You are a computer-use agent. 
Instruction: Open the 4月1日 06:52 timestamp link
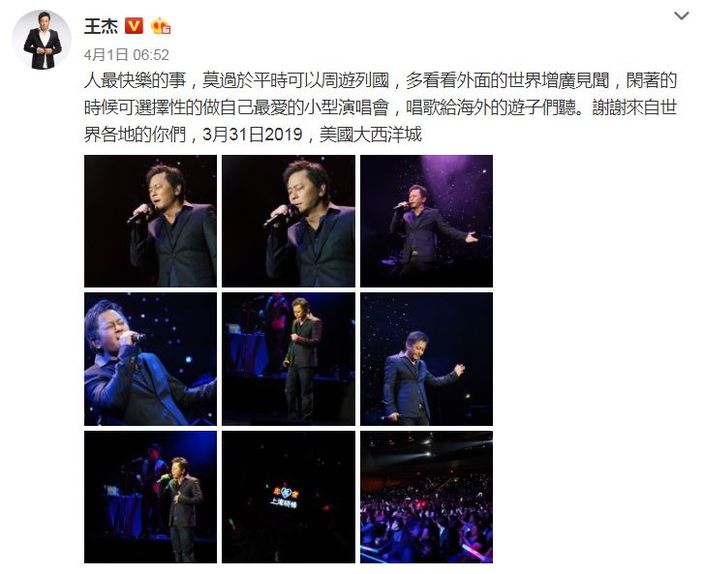[x=126, y=55]
